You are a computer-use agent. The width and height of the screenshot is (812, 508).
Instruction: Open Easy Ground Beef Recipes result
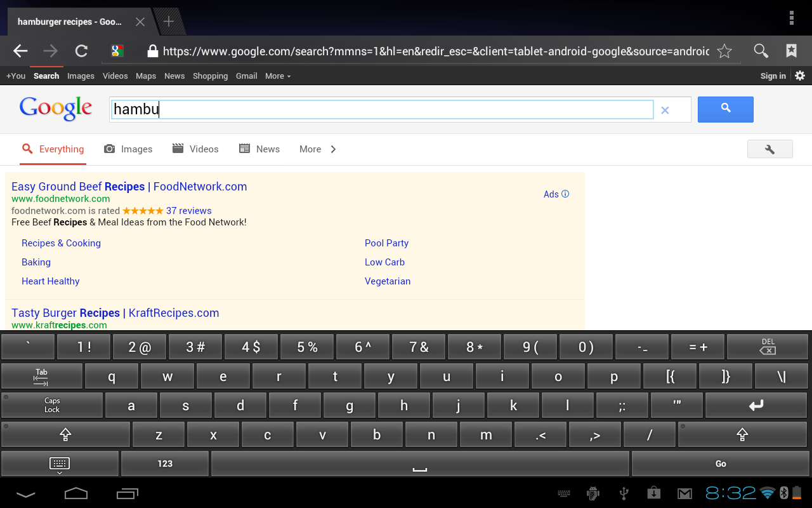coord(129,187)
